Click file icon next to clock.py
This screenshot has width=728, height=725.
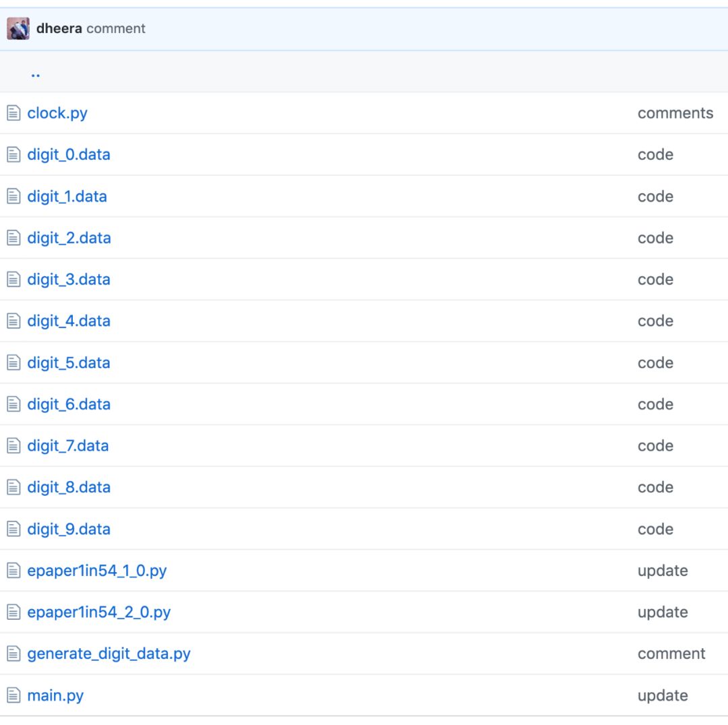[x=13, y=113]
